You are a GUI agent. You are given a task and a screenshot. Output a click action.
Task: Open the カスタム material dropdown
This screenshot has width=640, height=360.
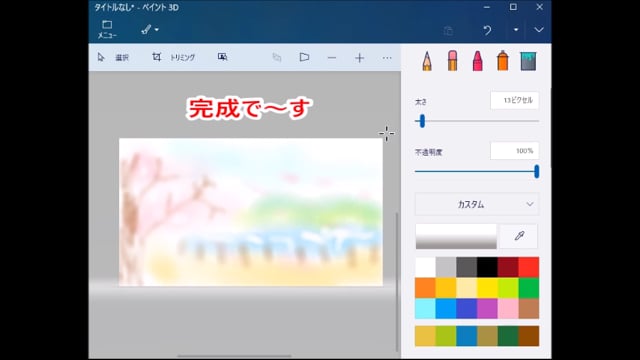coord(477,204)
